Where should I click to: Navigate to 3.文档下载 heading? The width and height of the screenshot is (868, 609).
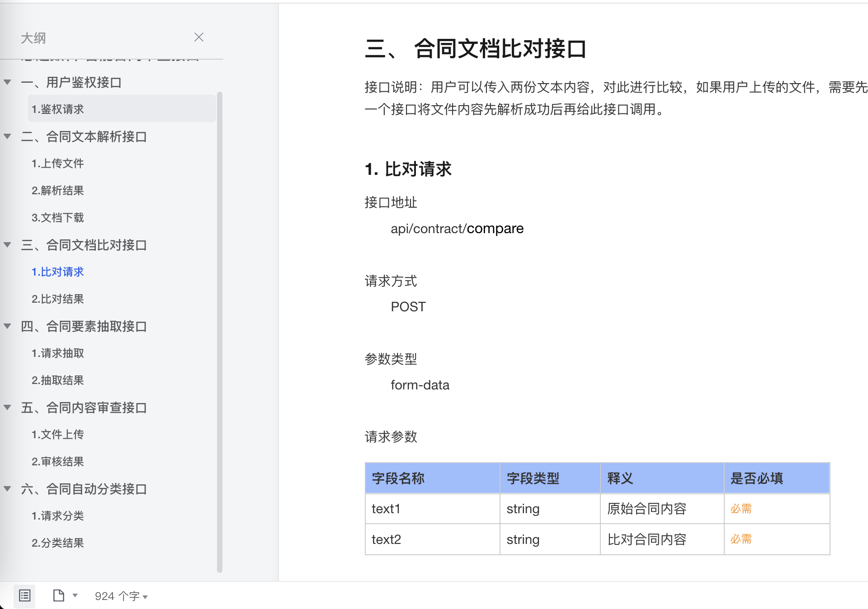58,218
